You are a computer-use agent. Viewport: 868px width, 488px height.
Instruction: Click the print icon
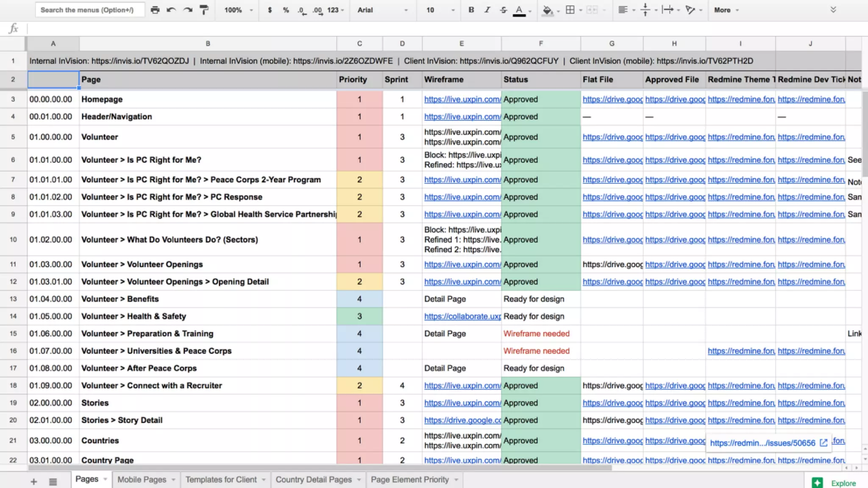click(155, 10)
